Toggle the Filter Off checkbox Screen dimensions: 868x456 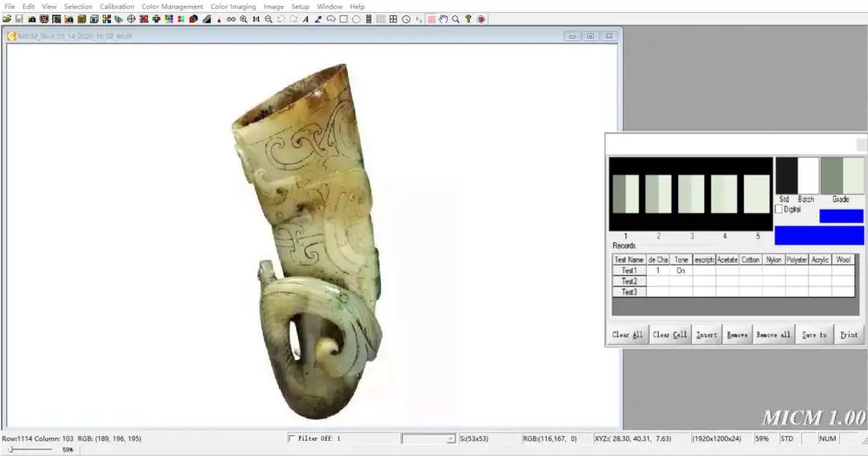292,438
